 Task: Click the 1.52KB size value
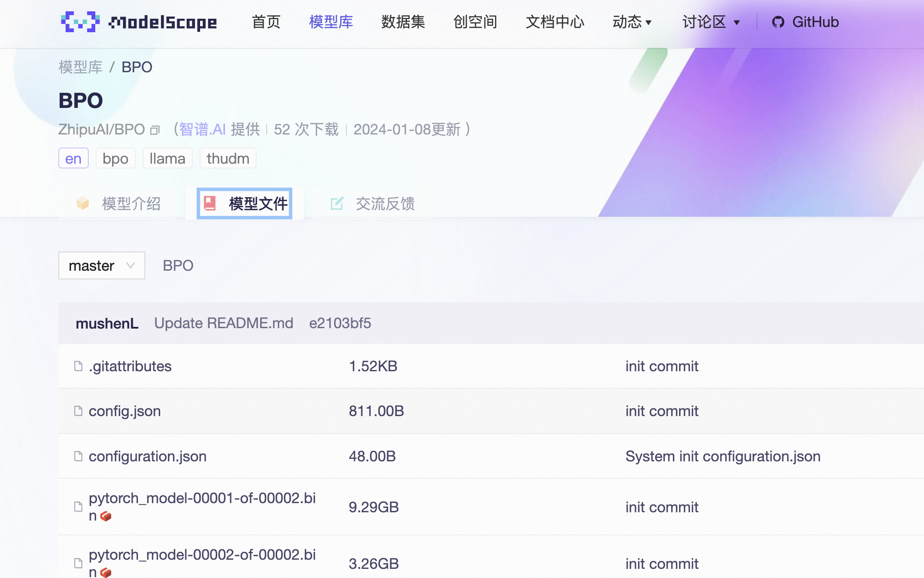click(373, 366)
